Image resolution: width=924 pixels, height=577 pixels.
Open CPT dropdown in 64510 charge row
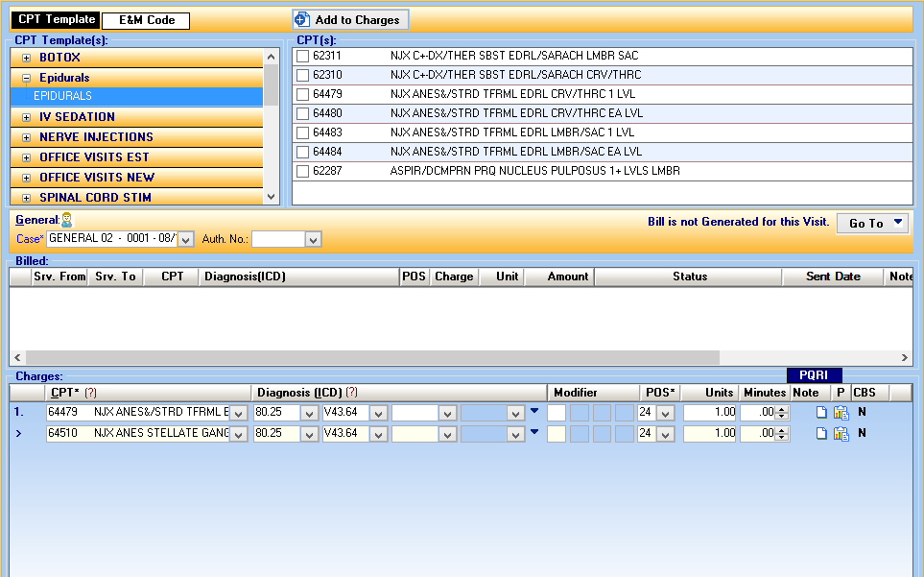(x=239, y=435)
